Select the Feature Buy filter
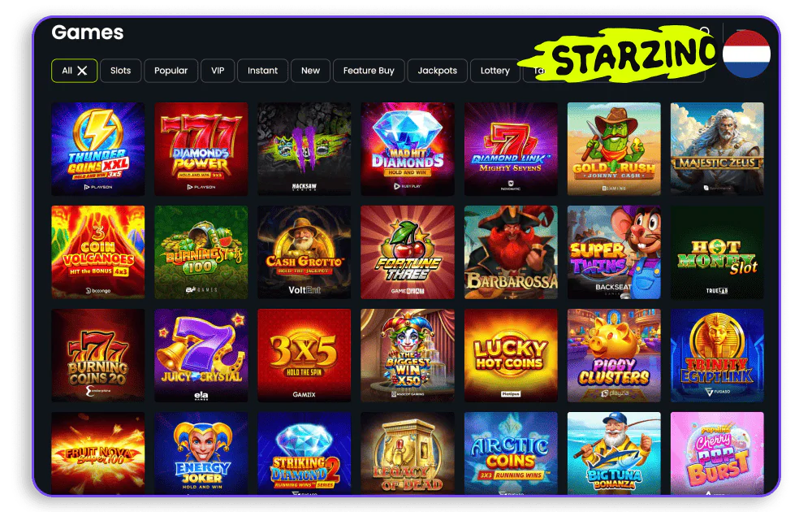 (369, 71)
